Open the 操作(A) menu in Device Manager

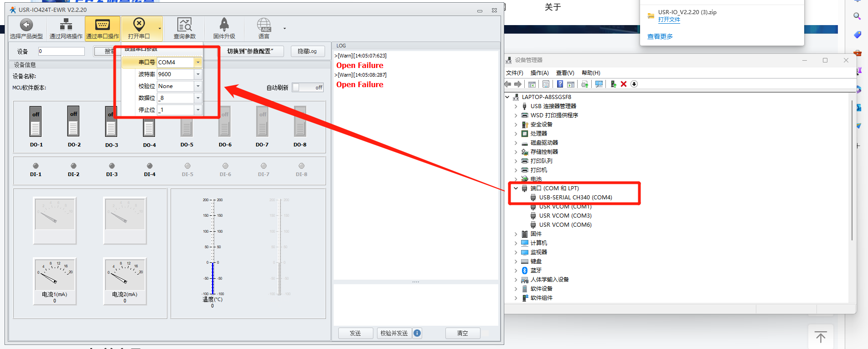539,73
